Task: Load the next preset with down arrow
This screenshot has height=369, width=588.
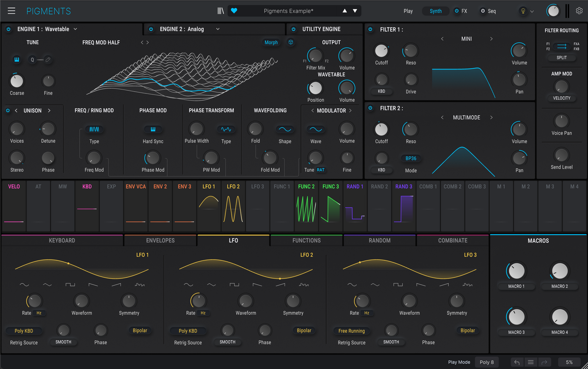Action: [355, 11]
